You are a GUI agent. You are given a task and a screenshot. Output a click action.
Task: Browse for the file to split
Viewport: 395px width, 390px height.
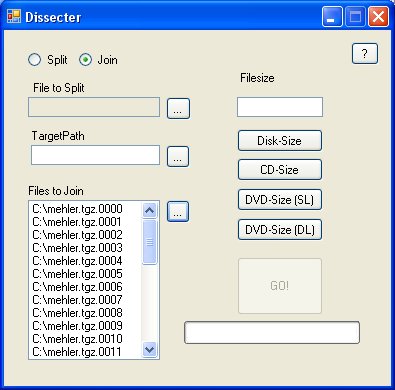(178, 108)
